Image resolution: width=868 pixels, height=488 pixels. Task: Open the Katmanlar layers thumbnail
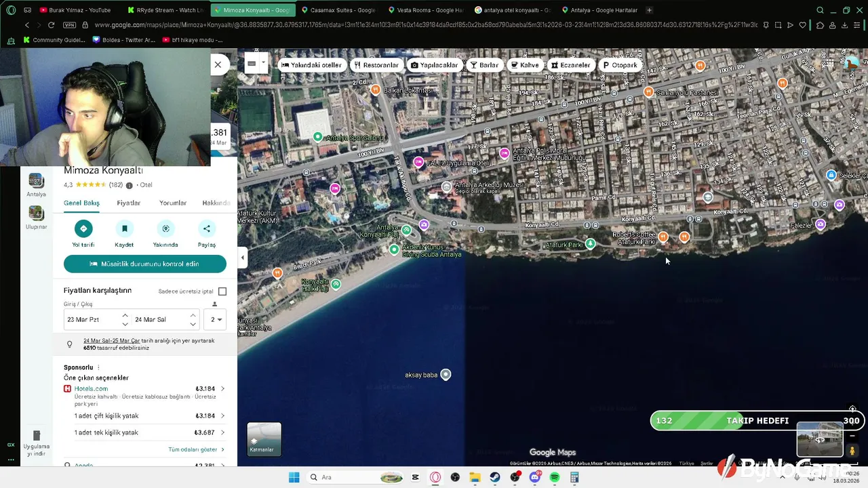[264, 439]
